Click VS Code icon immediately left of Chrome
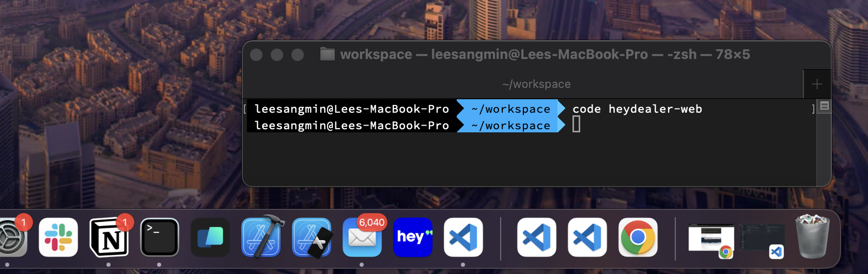The image size is (868, 274). click(x=587, y=238)
